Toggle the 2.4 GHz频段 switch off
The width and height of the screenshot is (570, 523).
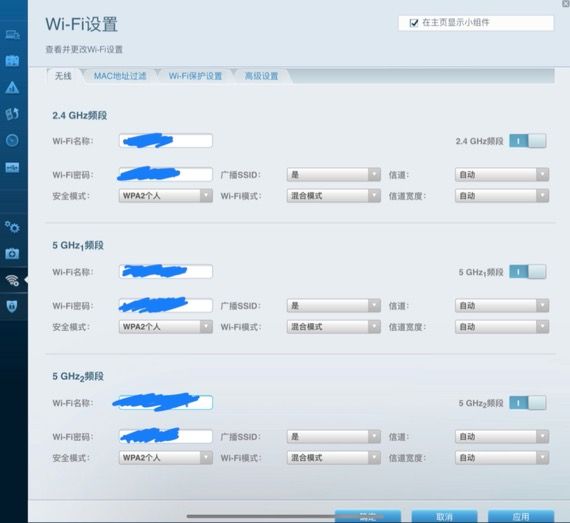(527, 141)
